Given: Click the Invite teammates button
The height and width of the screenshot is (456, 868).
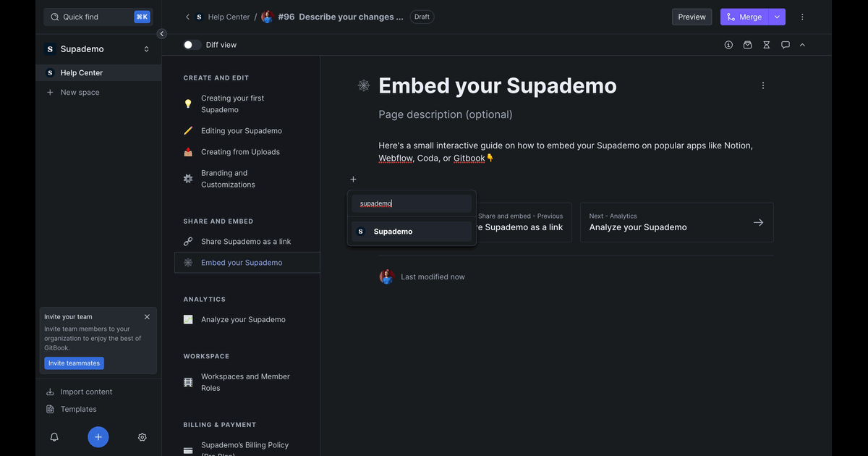Looking at the screenshot, I should point(74,363).
